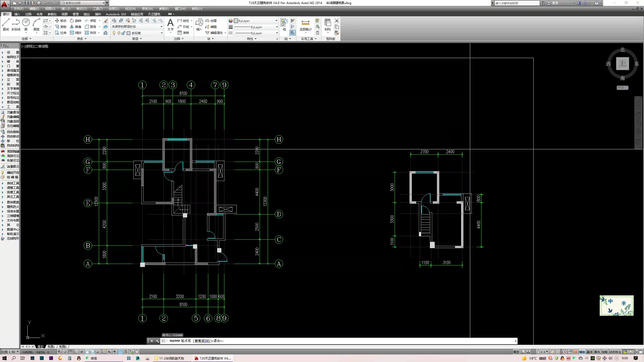644x362 pixels.
Task: Click the ViewCube 上 top face
Action: [x=622, y=63]
